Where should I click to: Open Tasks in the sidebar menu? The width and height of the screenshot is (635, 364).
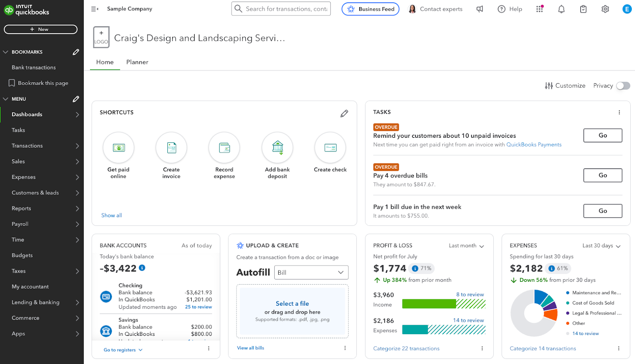pyautogui.click(x=18, y=130)
